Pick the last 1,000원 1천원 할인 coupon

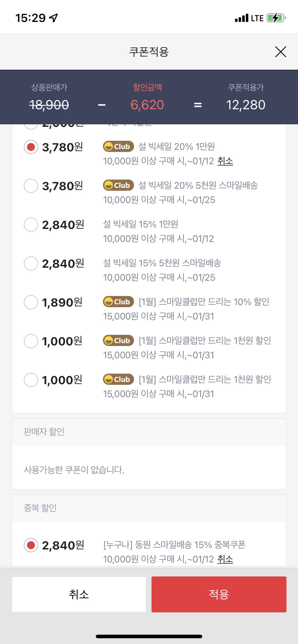tap(31, 380)
